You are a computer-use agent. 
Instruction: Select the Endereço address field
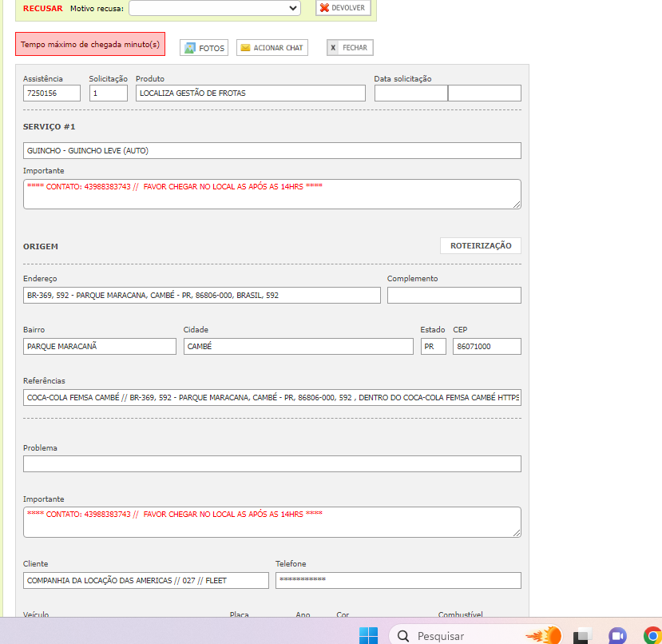201,296
